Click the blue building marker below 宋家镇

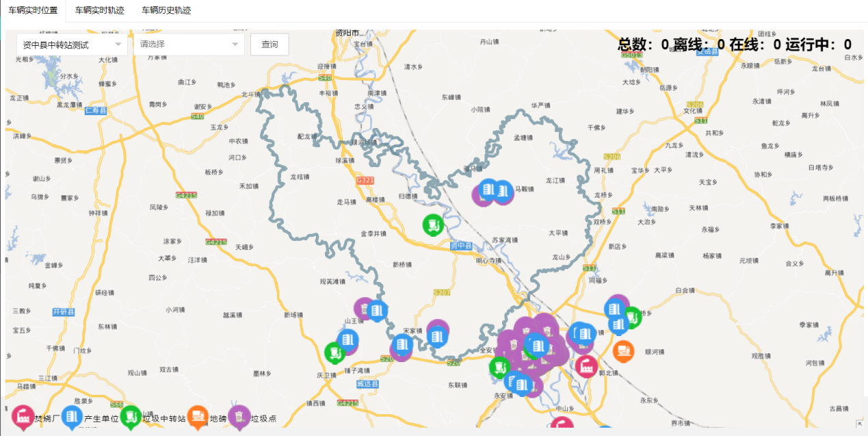pos(436,336)
